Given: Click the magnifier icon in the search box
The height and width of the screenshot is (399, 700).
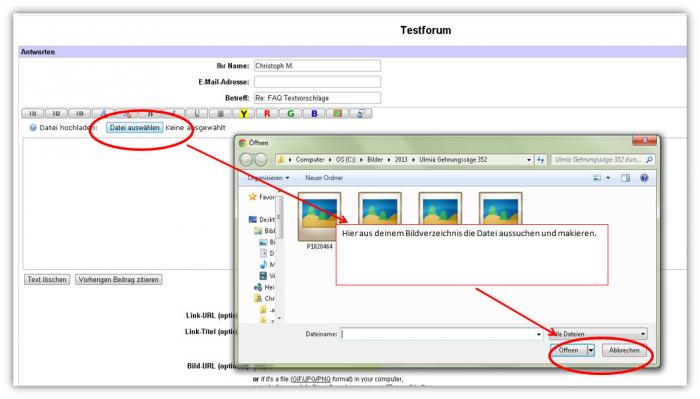Looking at the screenshot, I should tap(649, 159).
